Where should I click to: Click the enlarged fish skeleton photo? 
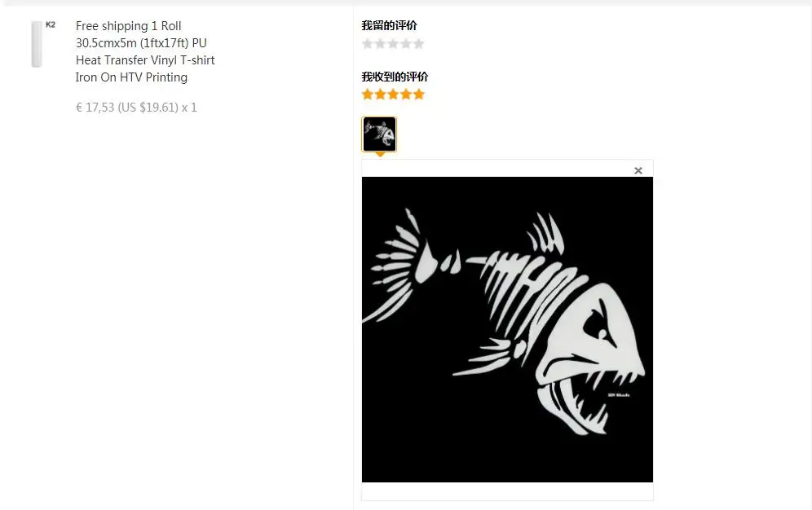click(x=507, y=329)
